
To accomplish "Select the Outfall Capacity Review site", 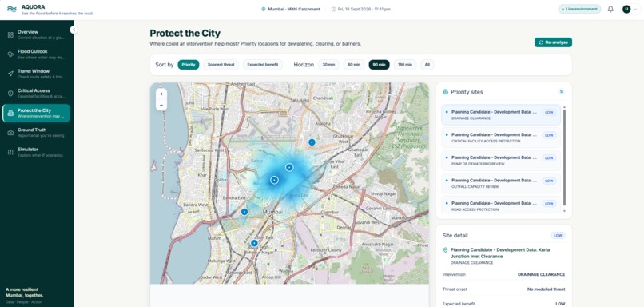I will [x=501, y=183].
